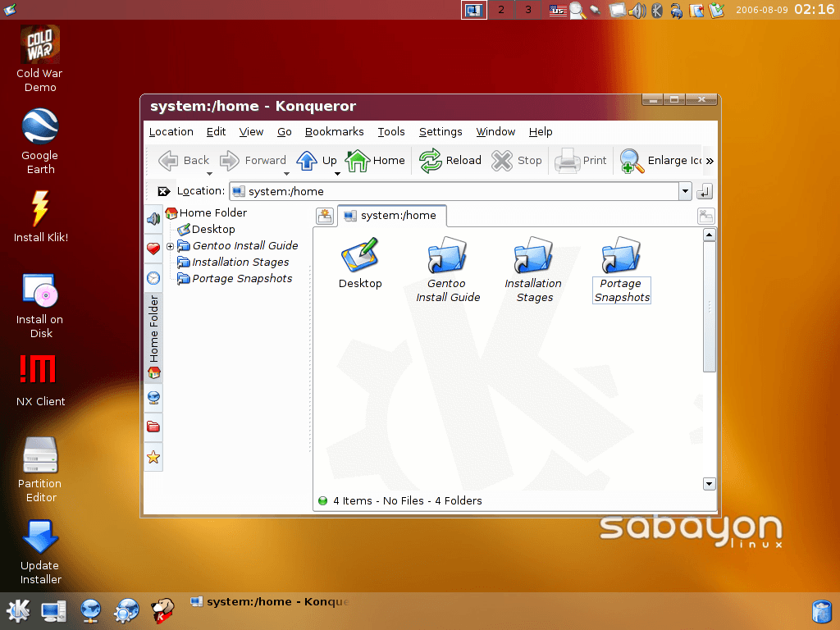Open the Edit menu
Screen dimensions: 840x630
[216, 132]
